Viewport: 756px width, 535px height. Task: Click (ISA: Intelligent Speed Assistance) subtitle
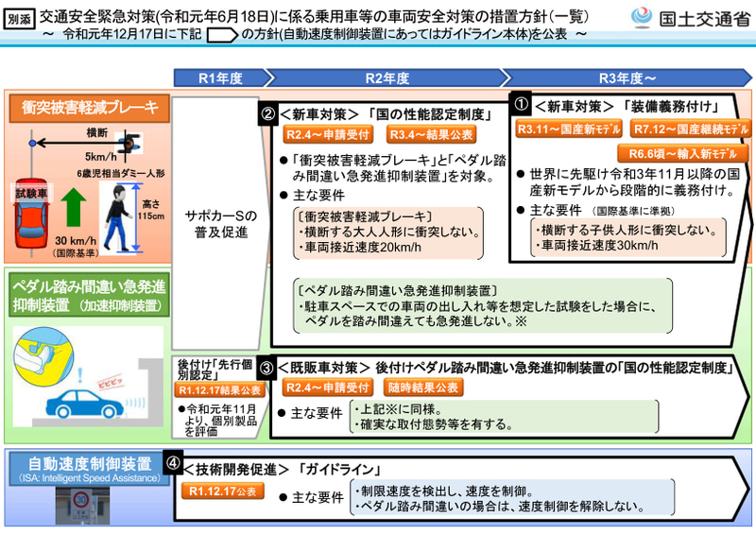90,478
